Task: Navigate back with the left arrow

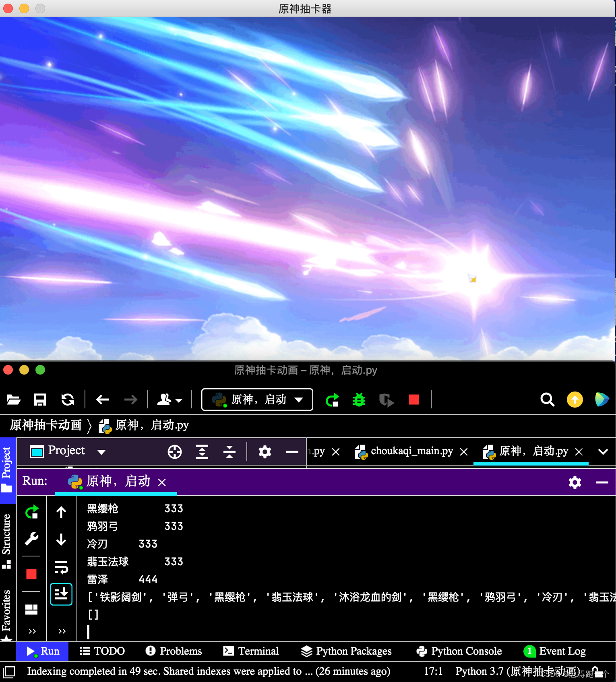Action: (x=103, y=400)
